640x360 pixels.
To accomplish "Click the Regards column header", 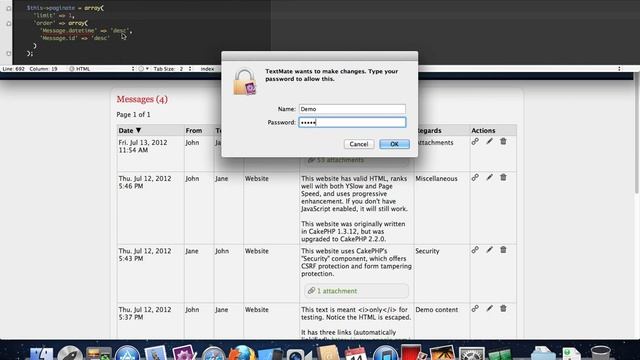I will (x=429, y=131).
